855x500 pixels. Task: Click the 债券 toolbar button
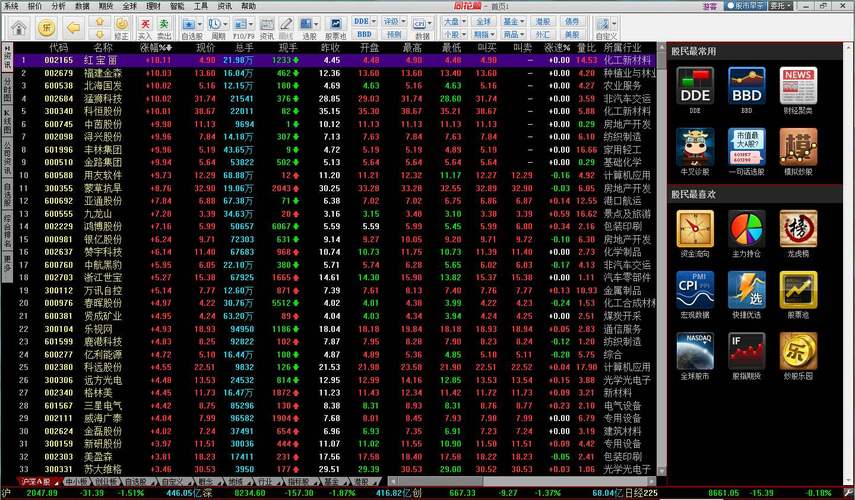click(572, 21)
